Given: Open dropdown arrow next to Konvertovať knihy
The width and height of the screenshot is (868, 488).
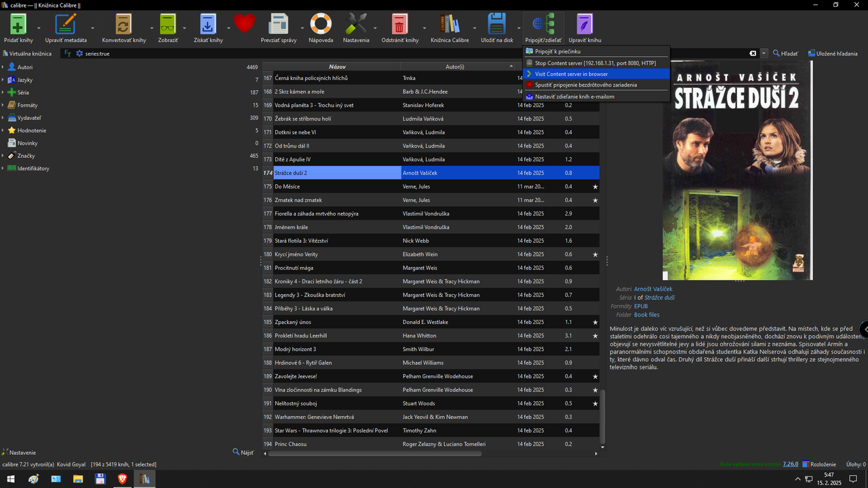Looking at the screenshot, I should click(151, 28).
